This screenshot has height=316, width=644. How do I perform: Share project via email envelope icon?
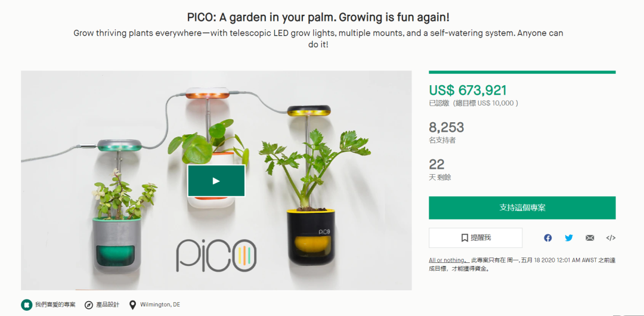(590, 238)
